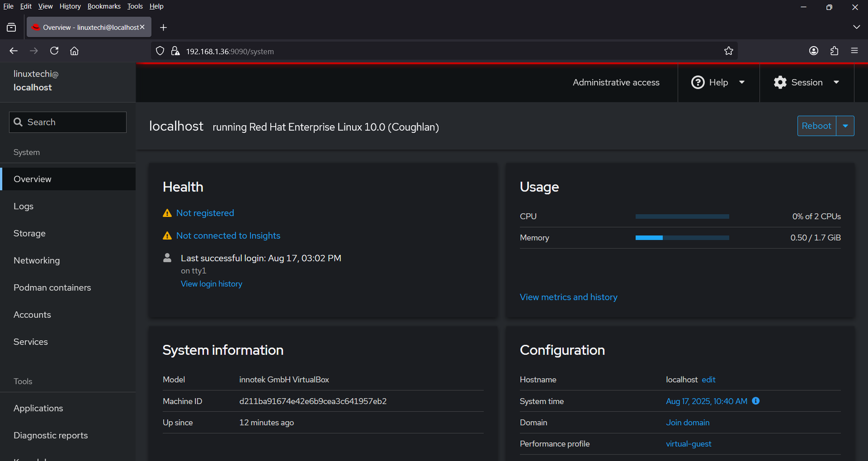Image resolution: width=868 pixels, height=461 pixels.
Task: Open the Accounts page
Action: [x=68, y=315]
